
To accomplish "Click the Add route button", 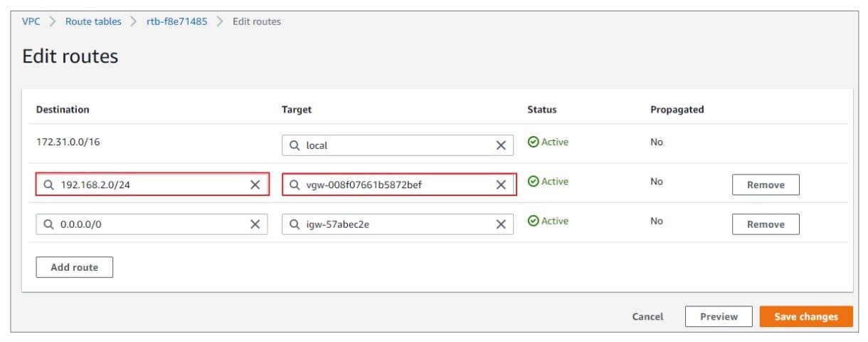I will pyautogui.click(x=75, y=267).
